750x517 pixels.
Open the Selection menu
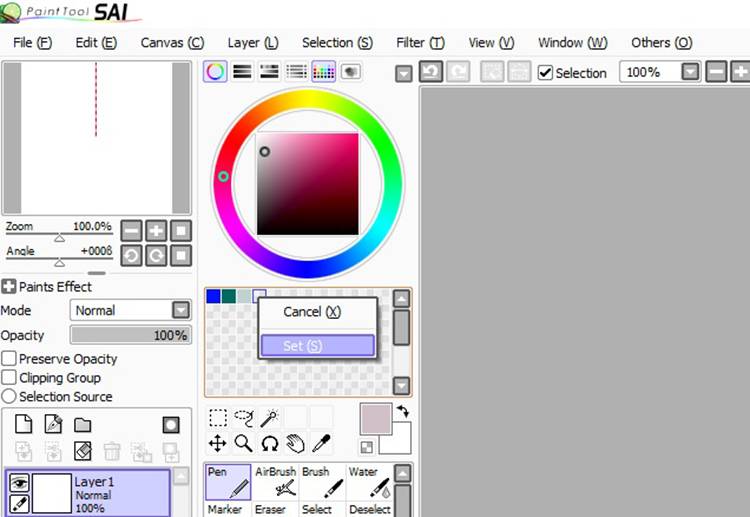[x=337, y=43]
